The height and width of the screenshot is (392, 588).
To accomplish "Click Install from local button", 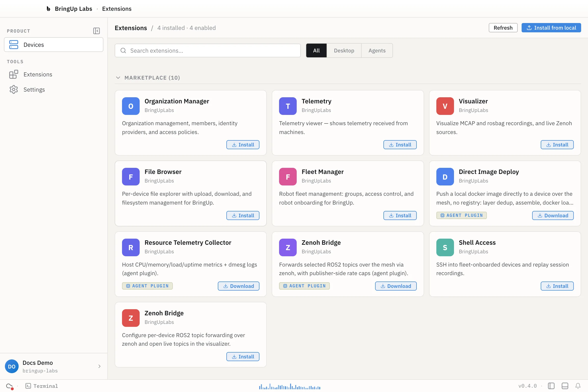I will pos(551,28).
